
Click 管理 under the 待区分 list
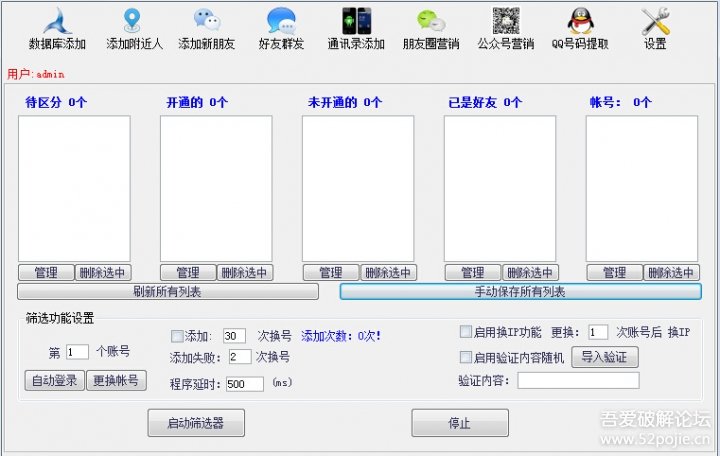(46, 272)
